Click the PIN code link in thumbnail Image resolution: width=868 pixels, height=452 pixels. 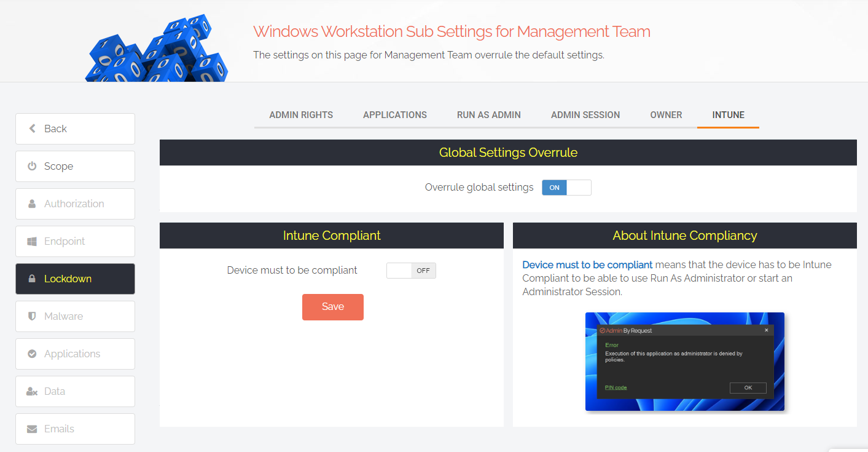click(616, 387)
